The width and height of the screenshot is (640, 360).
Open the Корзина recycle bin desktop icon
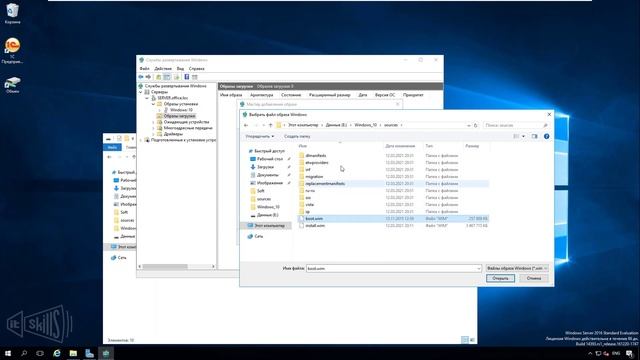click(x=12, y=13)
